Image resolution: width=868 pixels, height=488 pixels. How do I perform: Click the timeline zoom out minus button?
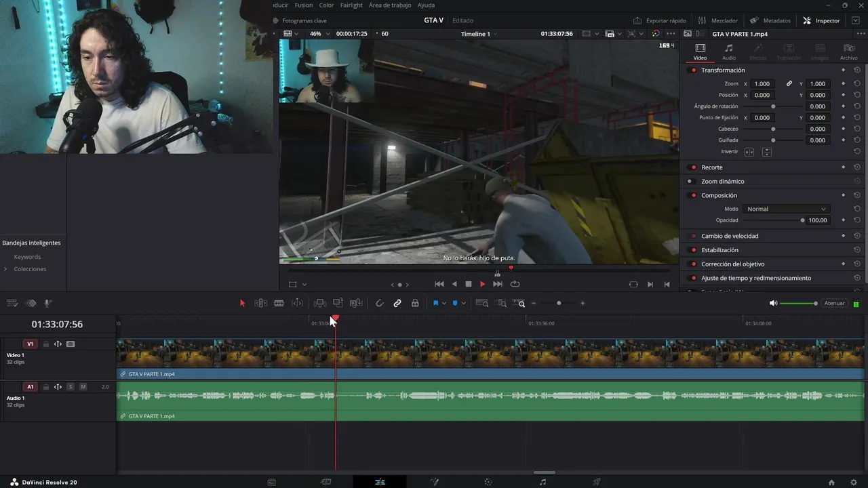tap(534, 303)
